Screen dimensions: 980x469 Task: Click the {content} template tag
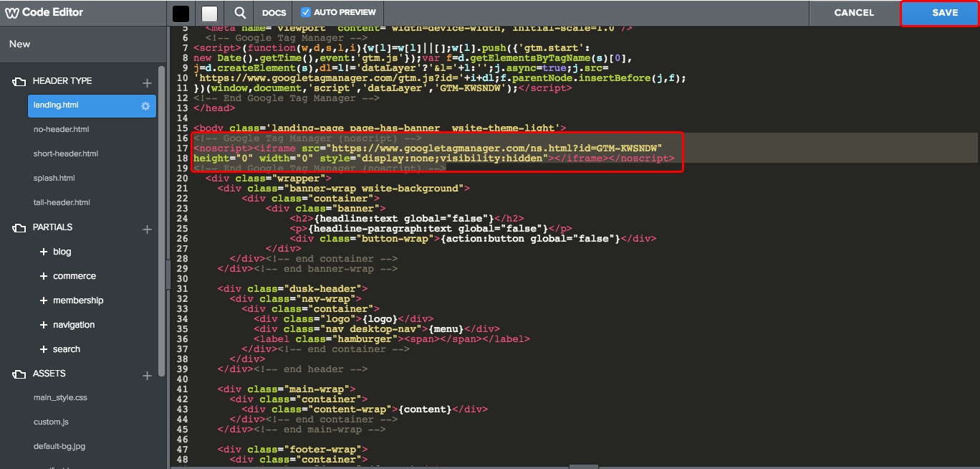click(x=425, y=409)
